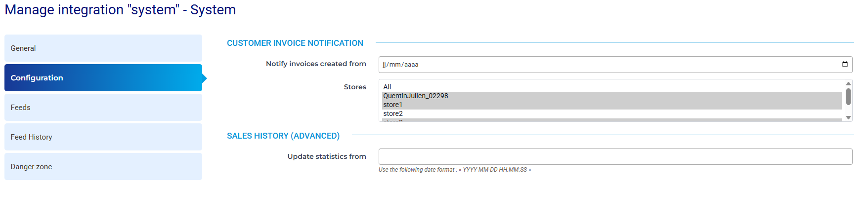The image size is (868, 221).
Task: Choose QuentinJulien_02298 in the Stores list
Action: pyautogui.click(x=612, y=96)
